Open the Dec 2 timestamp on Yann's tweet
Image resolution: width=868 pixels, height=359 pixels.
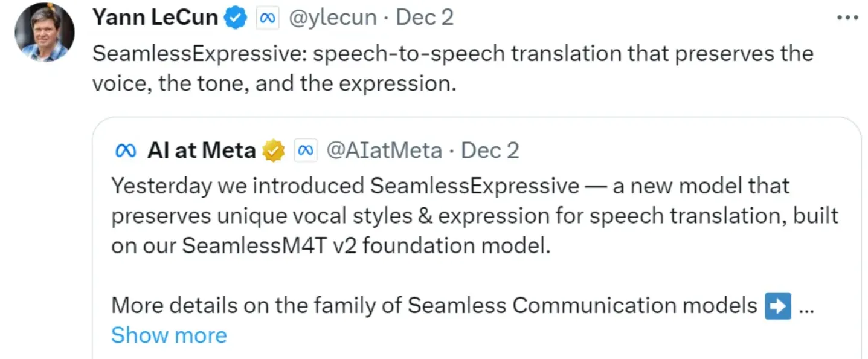coord(425,17)
